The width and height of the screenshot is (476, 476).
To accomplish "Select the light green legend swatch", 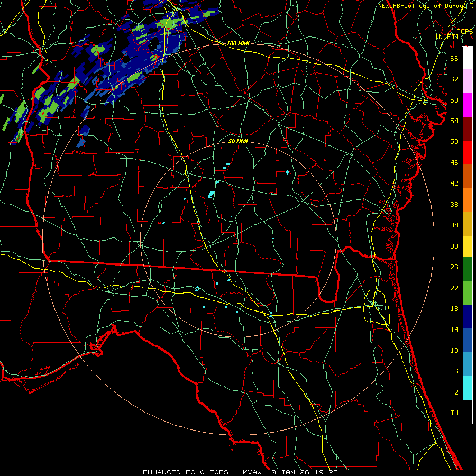I will coord(467,293).
